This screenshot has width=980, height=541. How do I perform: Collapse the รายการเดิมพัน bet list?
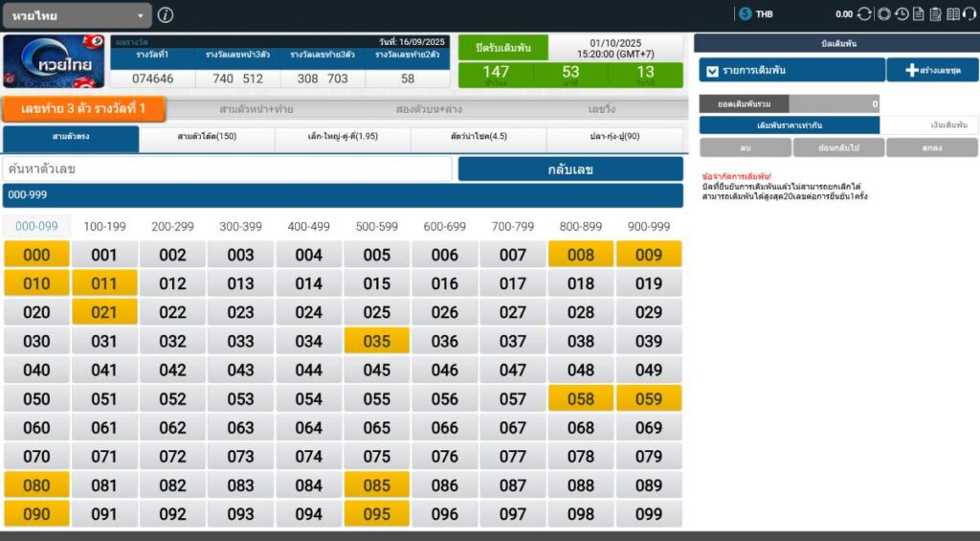tap(709, 71)
